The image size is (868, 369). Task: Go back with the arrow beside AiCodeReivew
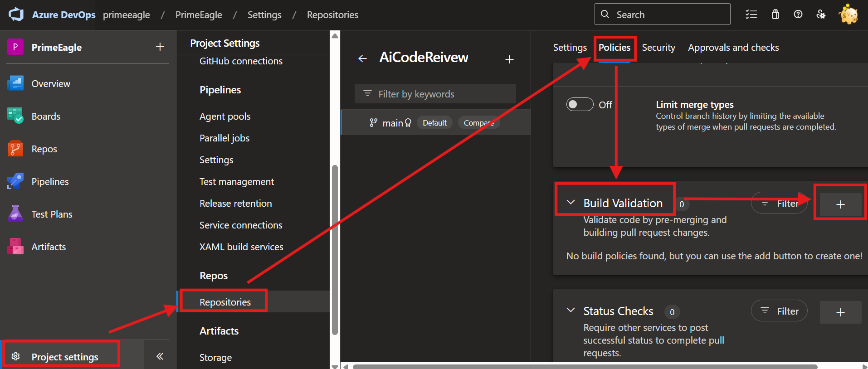[362, 58]
